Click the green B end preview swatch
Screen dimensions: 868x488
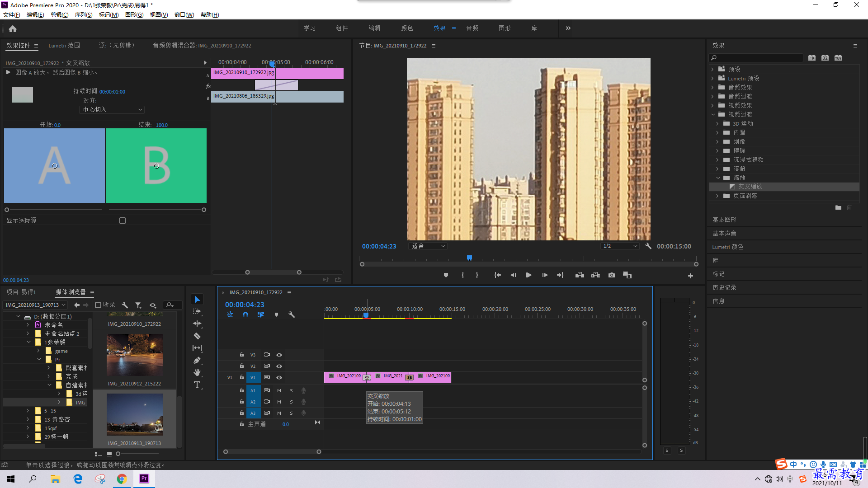[x=156, y=165]
